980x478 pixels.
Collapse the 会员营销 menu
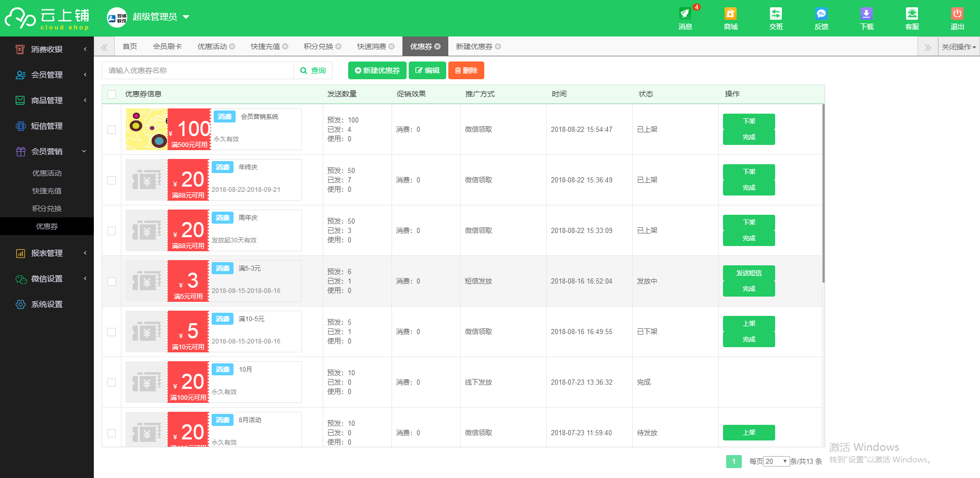(x=84, y=151)
